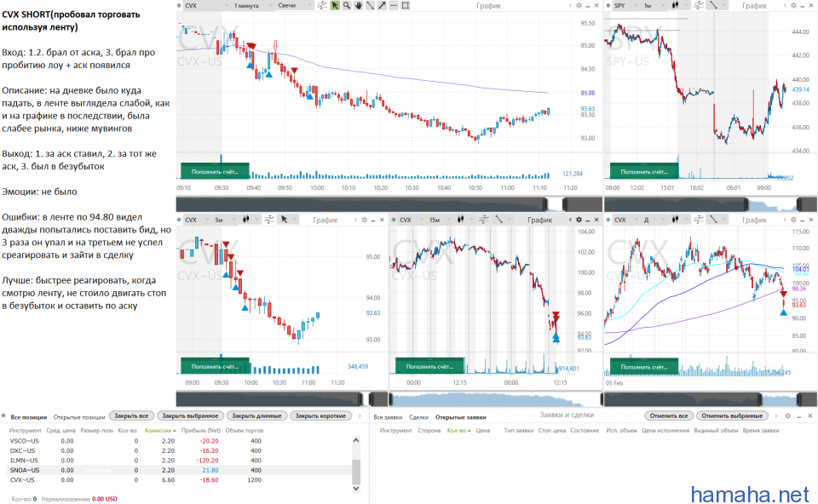Choose the hand pan tool on CVX 1-minute chart
Image resolution: width=818 pixels, height=504 pixels.
[x=359, y=6]
